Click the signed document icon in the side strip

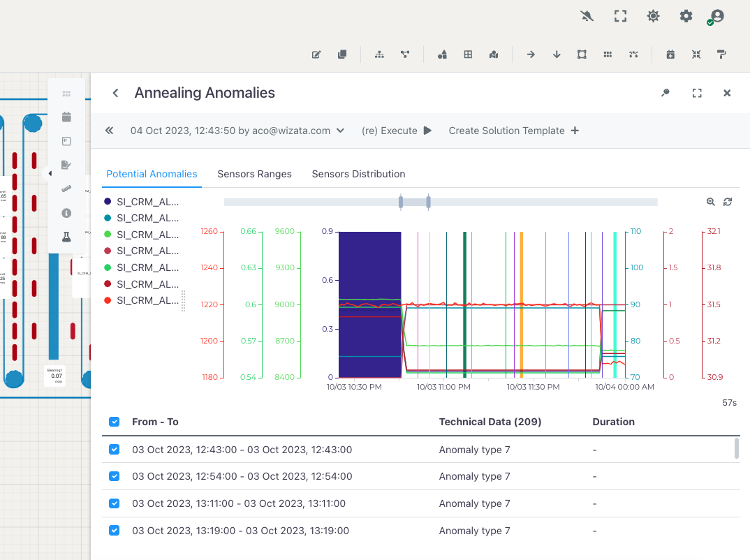tap(66, 165)
